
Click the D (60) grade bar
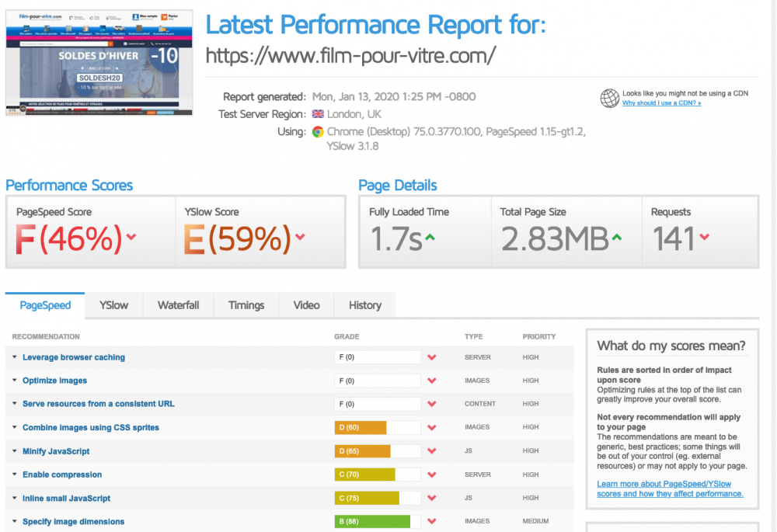(378, 427)
